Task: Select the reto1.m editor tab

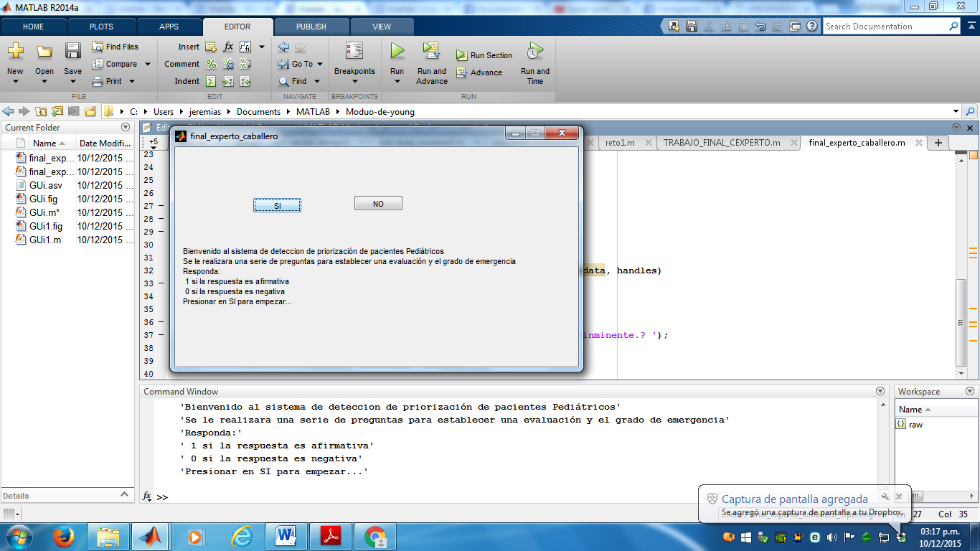Action: (620, 143)
